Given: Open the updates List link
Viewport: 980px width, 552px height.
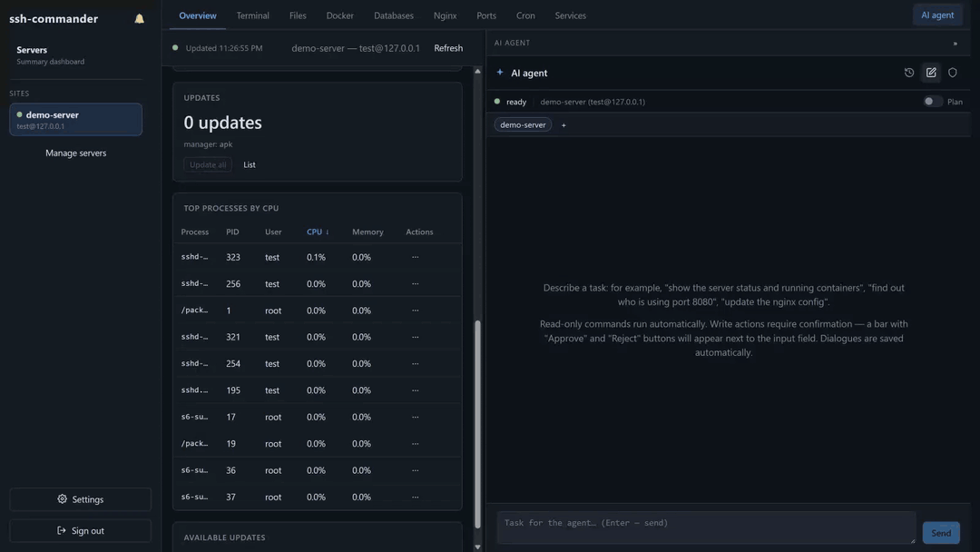Looking at the screenshot, I should point(249,165).
